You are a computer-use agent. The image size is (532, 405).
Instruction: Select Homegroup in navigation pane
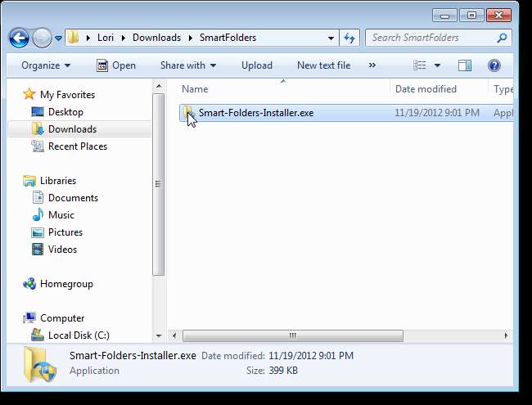tap(66, 284)
